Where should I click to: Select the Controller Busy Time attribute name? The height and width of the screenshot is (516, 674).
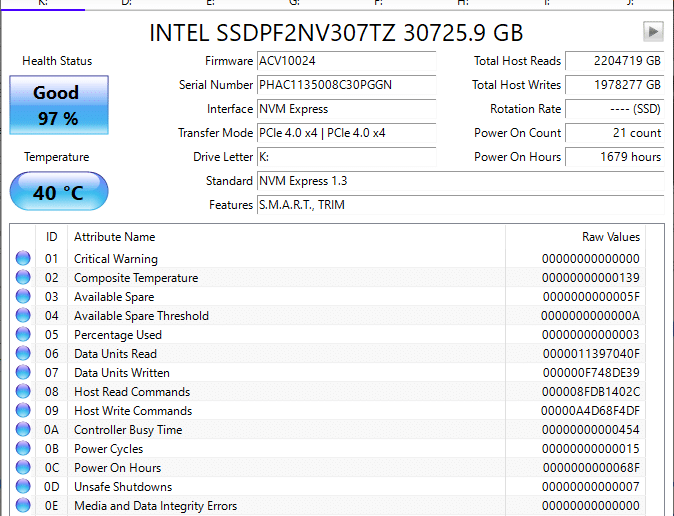point(128,430)
